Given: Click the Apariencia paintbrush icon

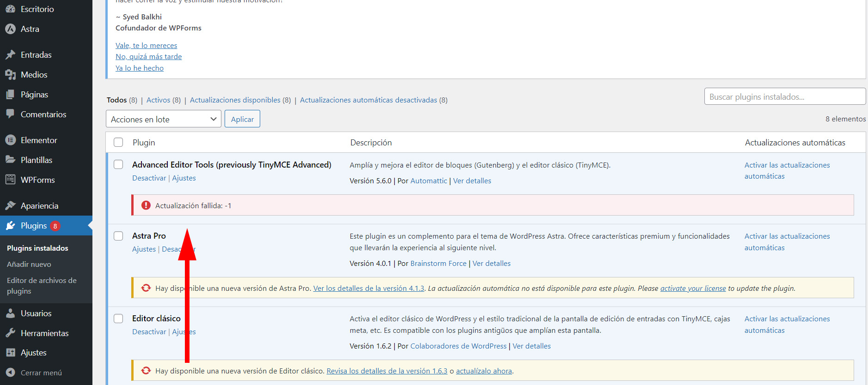Looking at the screenshot, I should [x=10, y=205].
